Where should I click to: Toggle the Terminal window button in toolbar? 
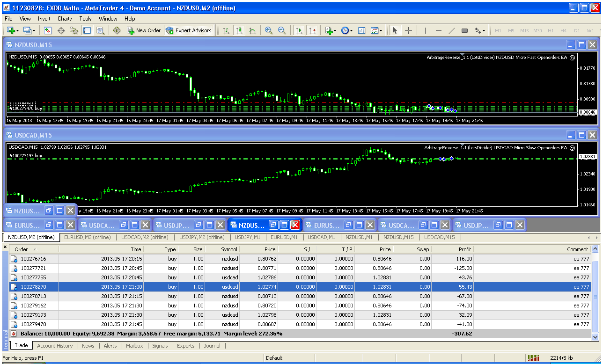[x=87, y=30]
